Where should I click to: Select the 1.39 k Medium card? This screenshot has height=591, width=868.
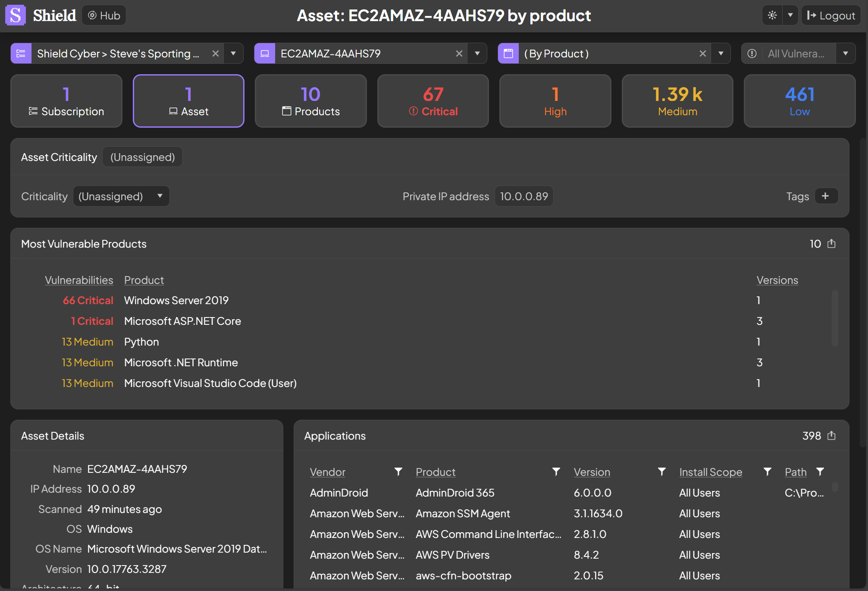tap(677, 101)
